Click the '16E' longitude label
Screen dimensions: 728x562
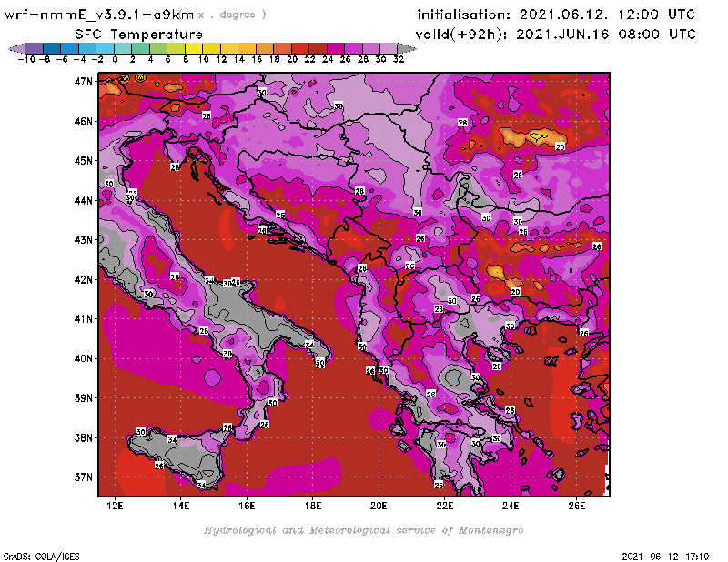coord(247,506)
